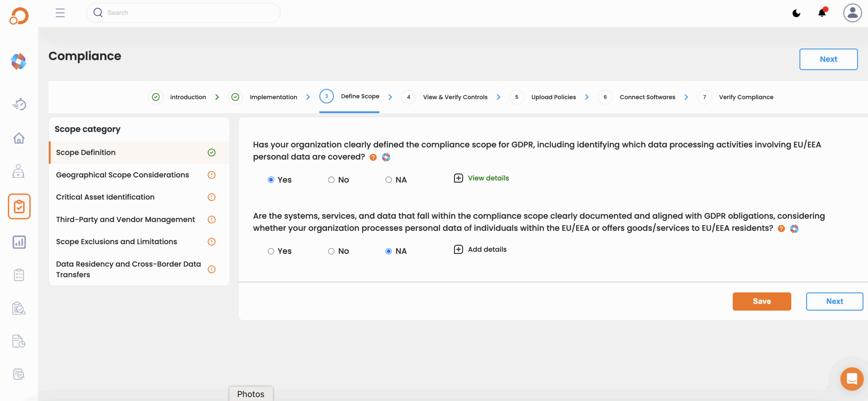The height and width of the screenshot is (401, 868).
Task: Click the Save button
Action: coord(762,301)
